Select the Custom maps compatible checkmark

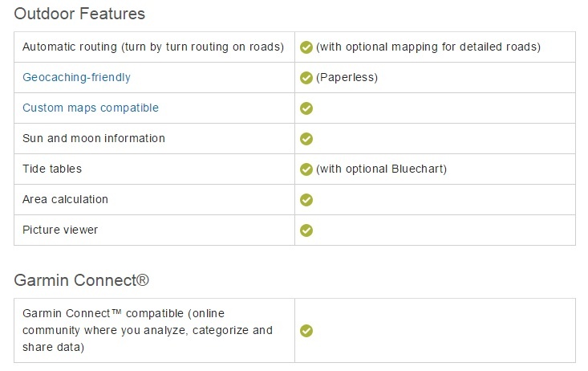306,108
